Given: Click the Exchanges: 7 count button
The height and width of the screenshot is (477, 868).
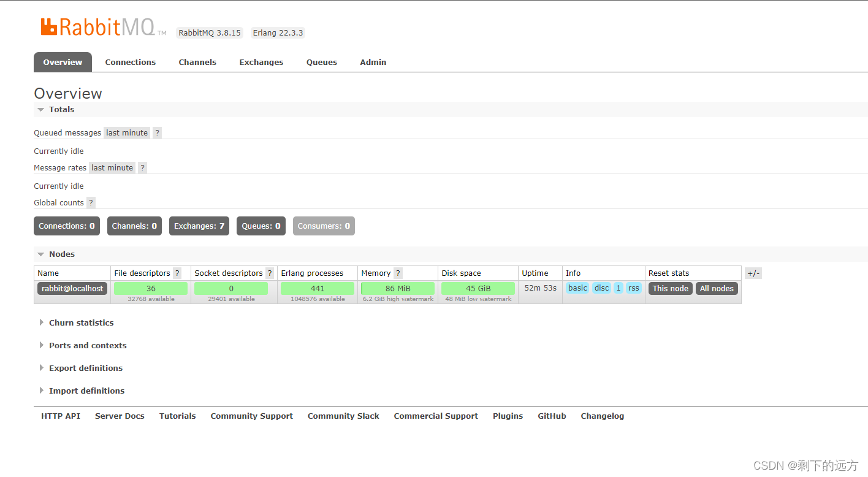Looking at the screenshot, I should click(199, 226).
